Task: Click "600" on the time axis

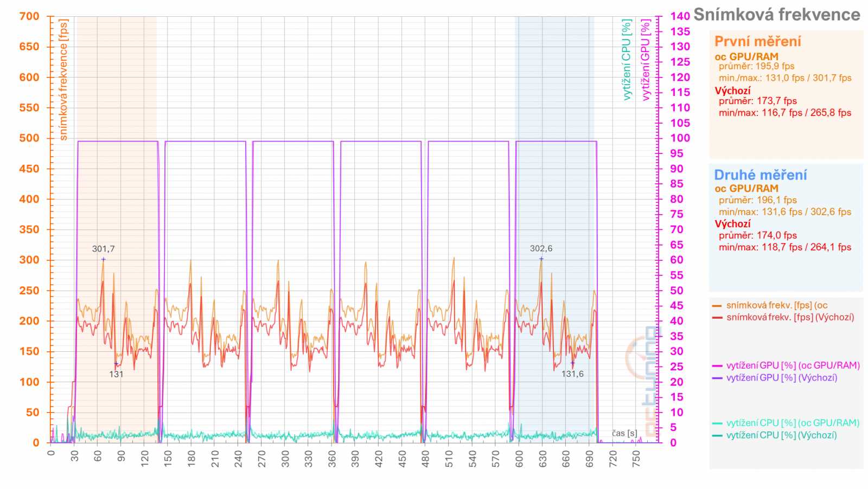Action: [x=519, y=459]
